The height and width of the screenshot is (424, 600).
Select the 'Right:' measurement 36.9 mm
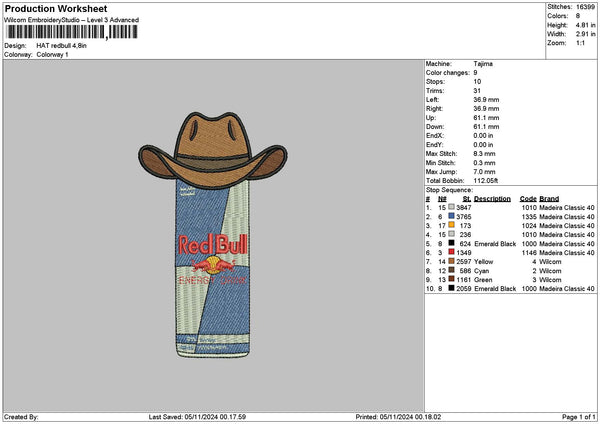(486, 109)
